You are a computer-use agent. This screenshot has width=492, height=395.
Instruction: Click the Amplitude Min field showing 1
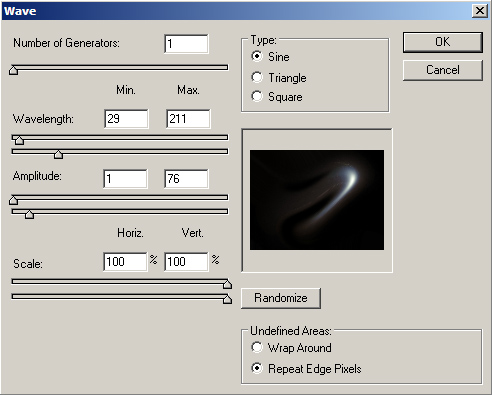125,179
